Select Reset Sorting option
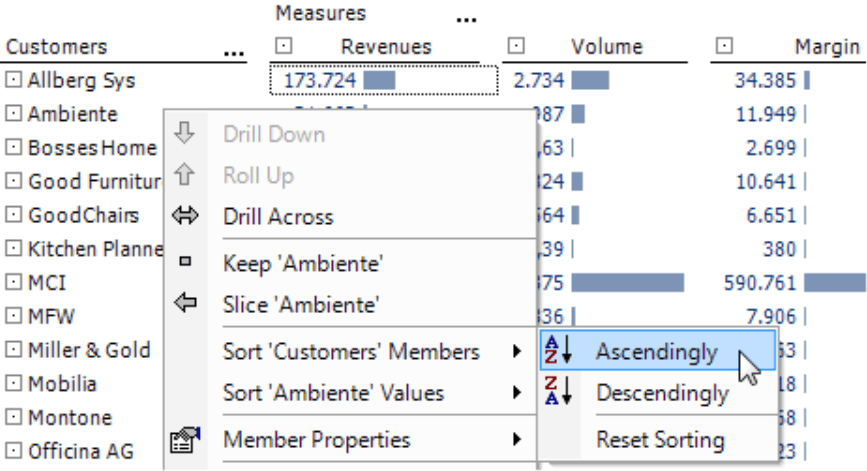 pos(660,440)
